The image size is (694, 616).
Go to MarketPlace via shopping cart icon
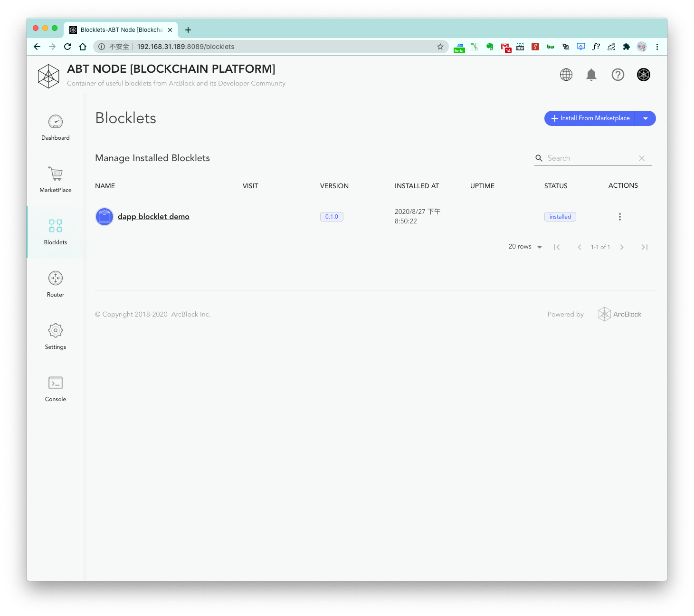tap(56, 173)
